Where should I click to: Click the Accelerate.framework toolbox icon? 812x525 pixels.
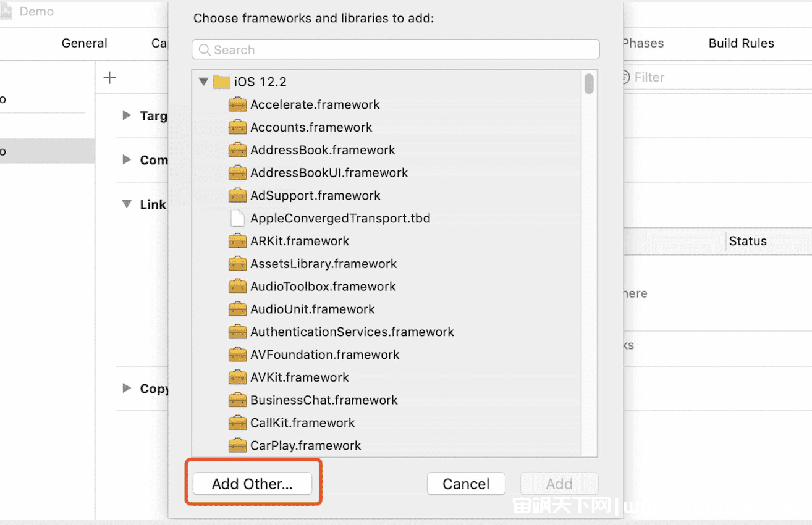pos(238,104)
